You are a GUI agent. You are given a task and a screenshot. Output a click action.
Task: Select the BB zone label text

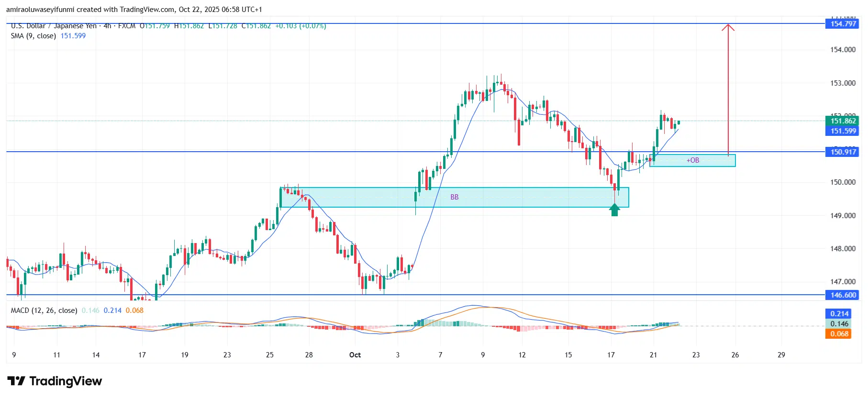tap(455, 197)
